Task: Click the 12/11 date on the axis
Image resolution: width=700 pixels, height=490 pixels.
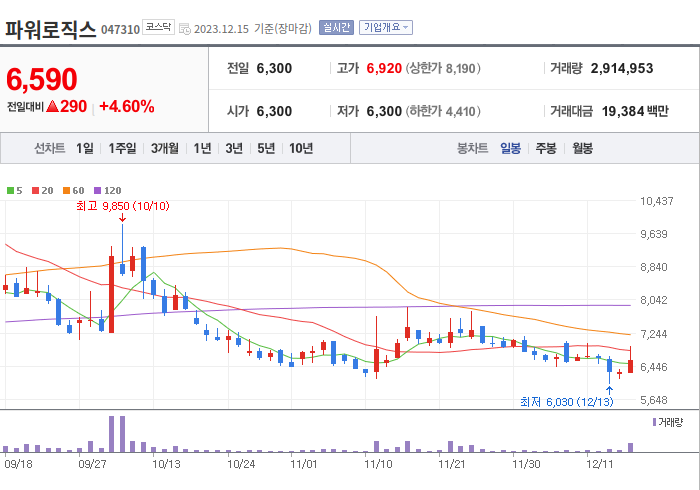Action: (600, 464)
